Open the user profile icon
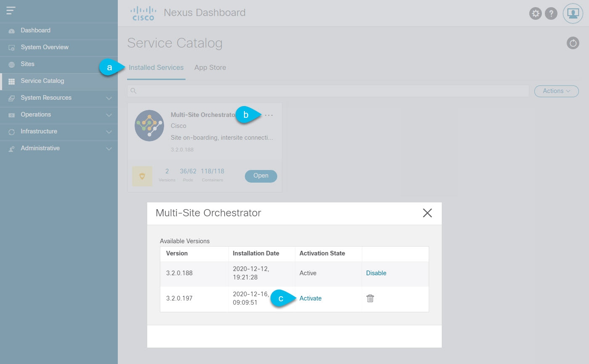This screenshot has height=364, width=589. 573,13
